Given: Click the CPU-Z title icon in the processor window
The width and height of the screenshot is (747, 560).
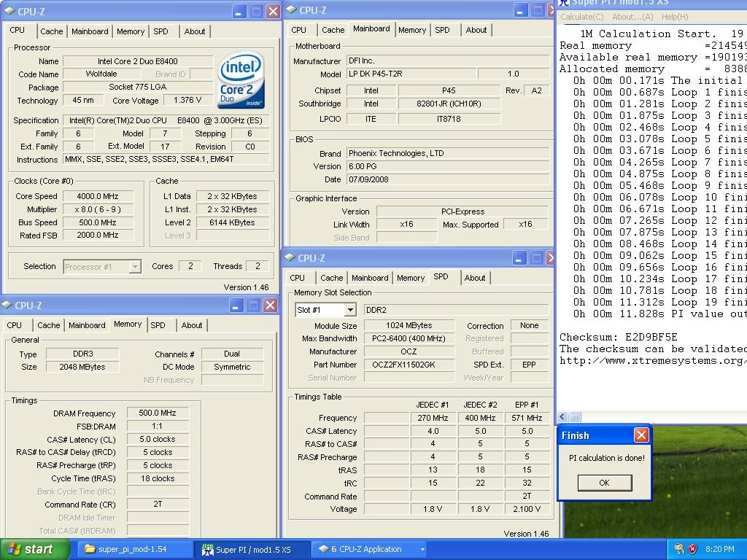Looking at the screenshot, I should tap(9, 11).
